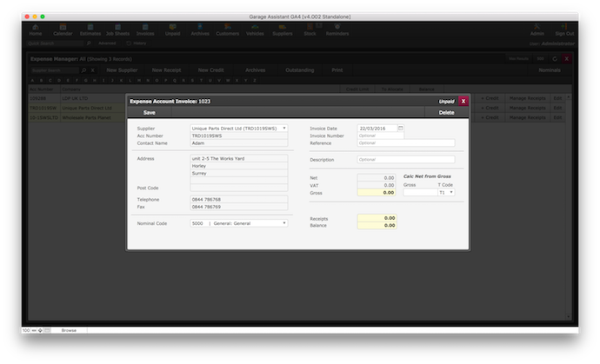Viewport: 600px width, 364px height.
Task: Save the expense invoice
Action: click(150, 113)
